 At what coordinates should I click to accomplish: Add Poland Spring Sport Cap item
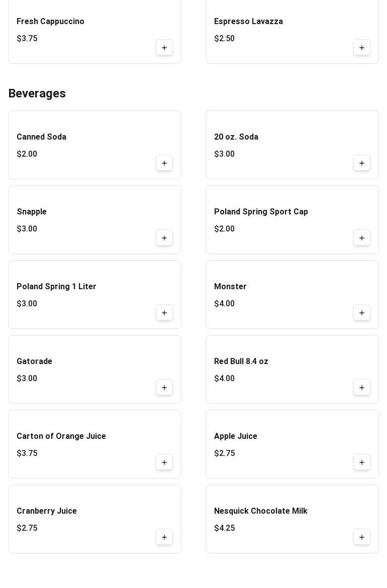click(x=362, y=238)
